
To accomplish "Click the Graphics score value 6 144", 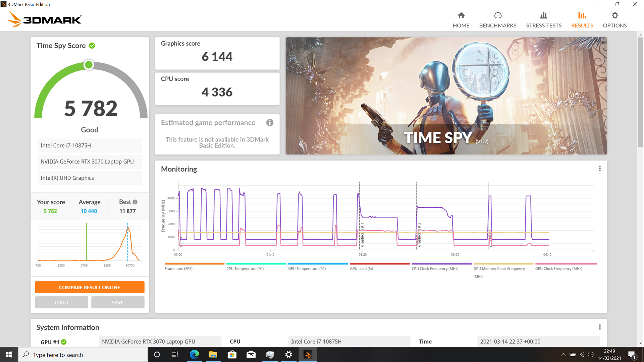I will coord(217,57).
